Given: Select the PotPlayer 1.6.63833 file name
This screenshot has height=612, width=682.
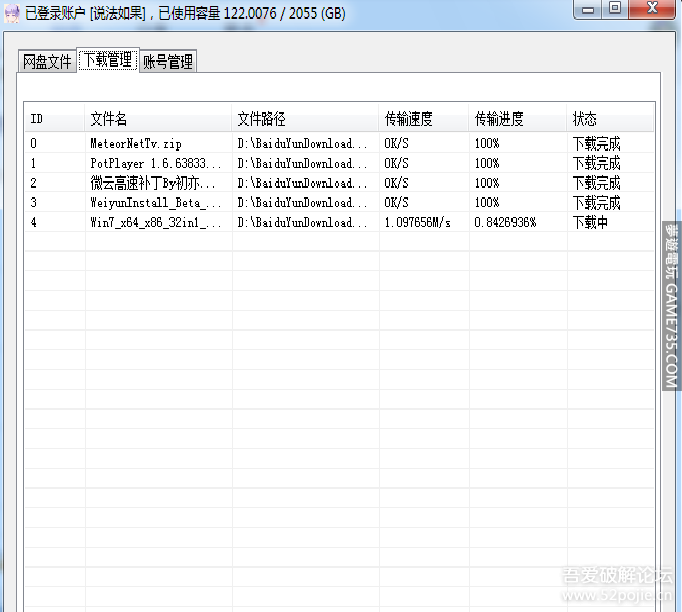Looking at the screenshot, I should click(155, 164).
